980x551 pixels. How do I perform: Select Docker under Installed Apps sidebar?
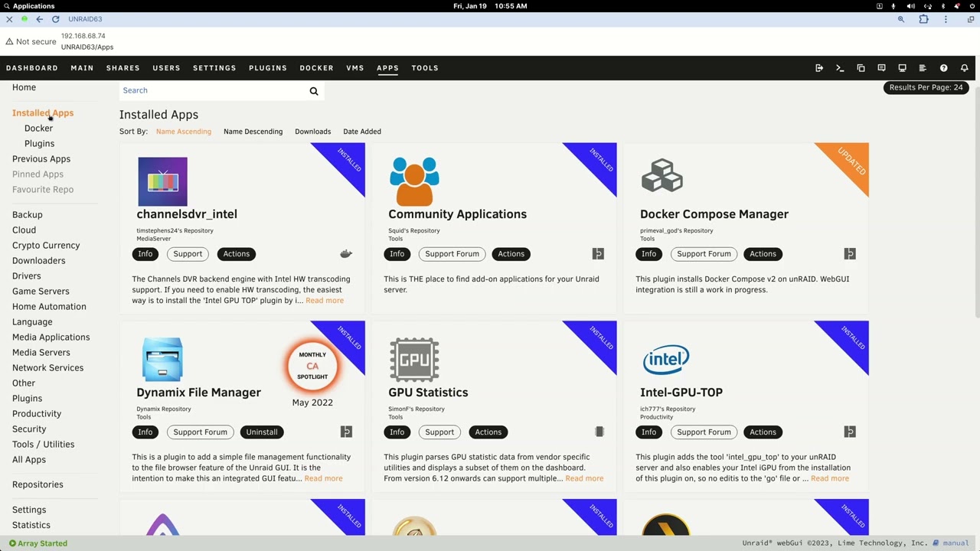38,129
